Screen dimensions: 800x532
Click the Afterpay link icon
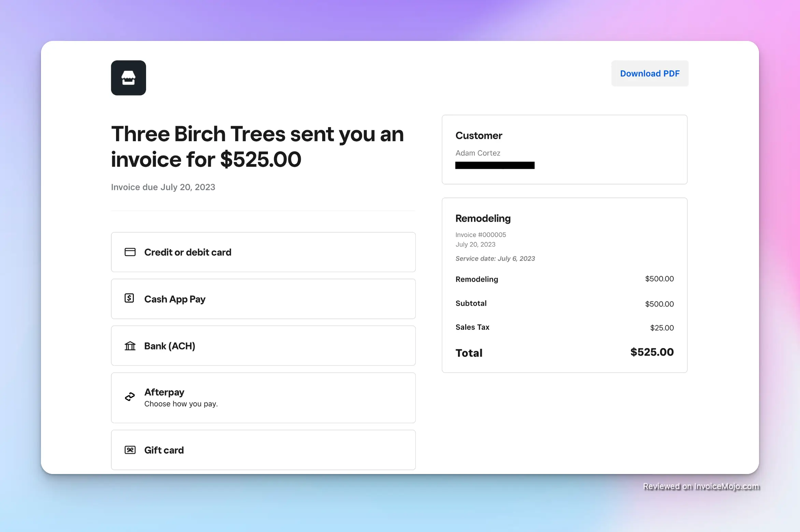(129, 397)
